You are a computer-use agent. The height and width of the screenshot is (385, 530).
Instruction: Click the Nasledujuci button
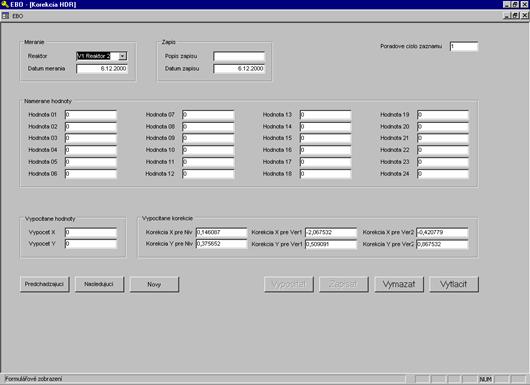pos(99,284)
